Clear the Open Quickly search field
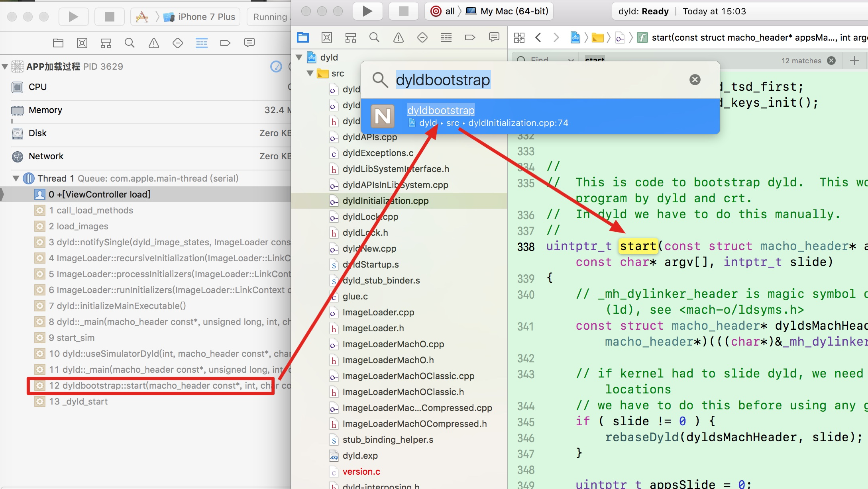This screenshot has height=489, width=868. pyautogui.click(x=695, y=80)
